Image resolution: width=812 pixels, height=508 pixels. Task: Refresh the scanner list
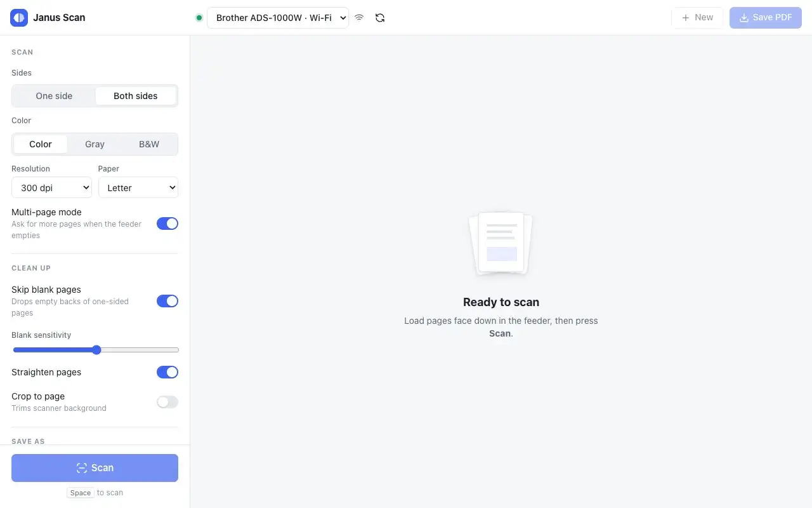(380, 18)
